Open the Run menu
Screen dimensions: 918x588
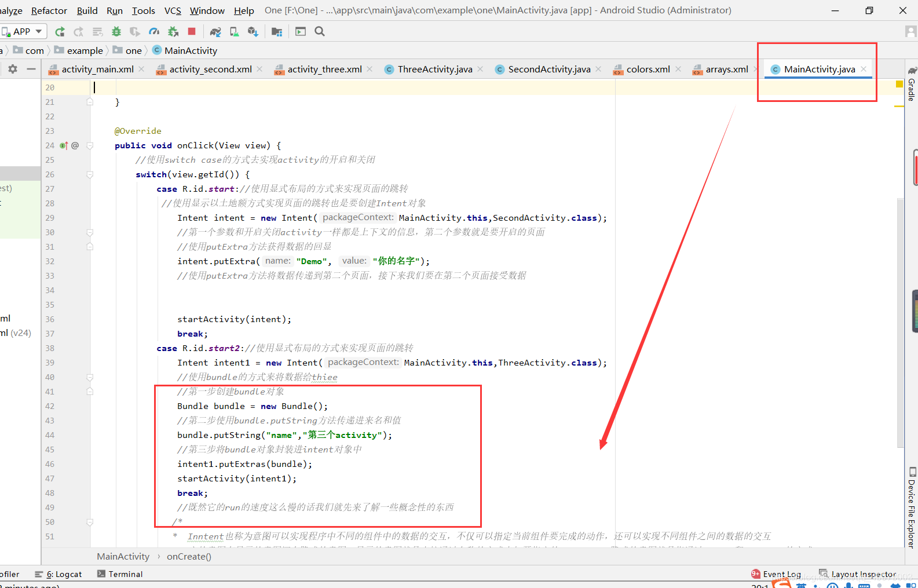click(115, 10)
